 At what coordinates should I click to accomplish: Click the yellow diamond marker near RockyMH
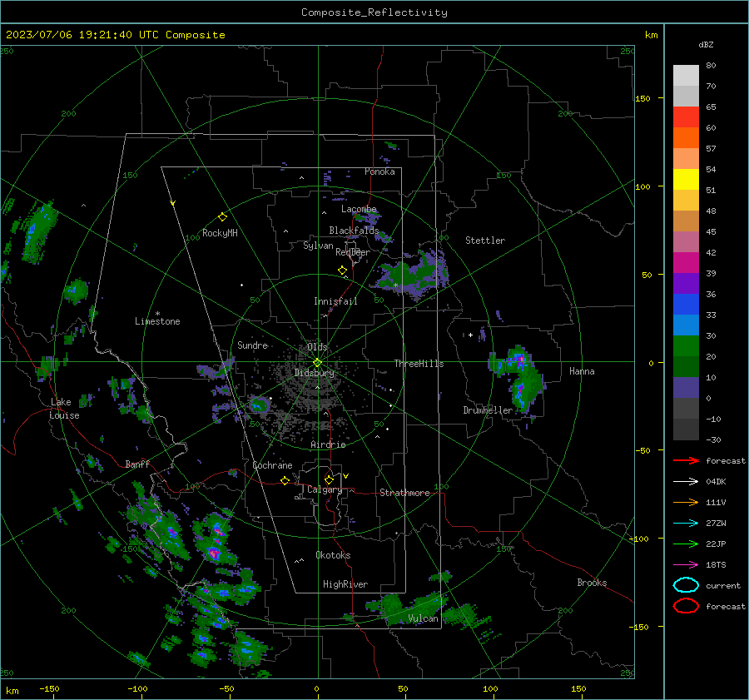pyautogui.click(x=222, y=217)
